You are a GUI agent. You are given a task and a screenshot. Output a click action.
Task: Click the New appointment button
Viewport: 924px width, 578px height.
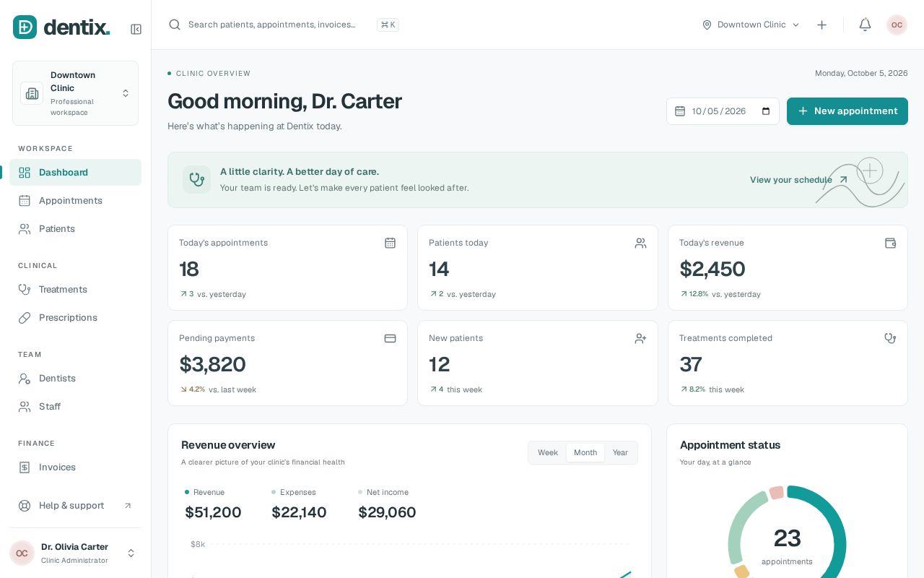point(847,111)
